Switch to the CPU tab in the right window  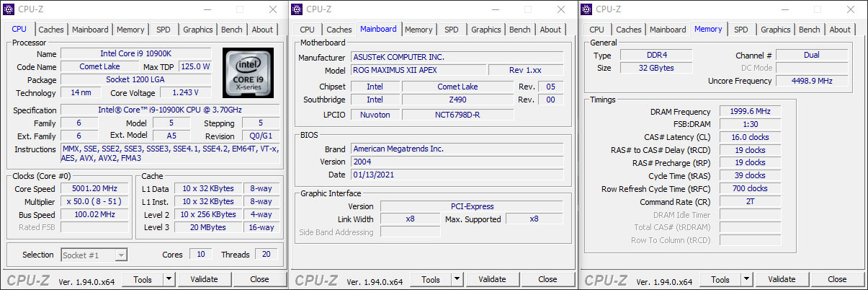click(596, 30)
